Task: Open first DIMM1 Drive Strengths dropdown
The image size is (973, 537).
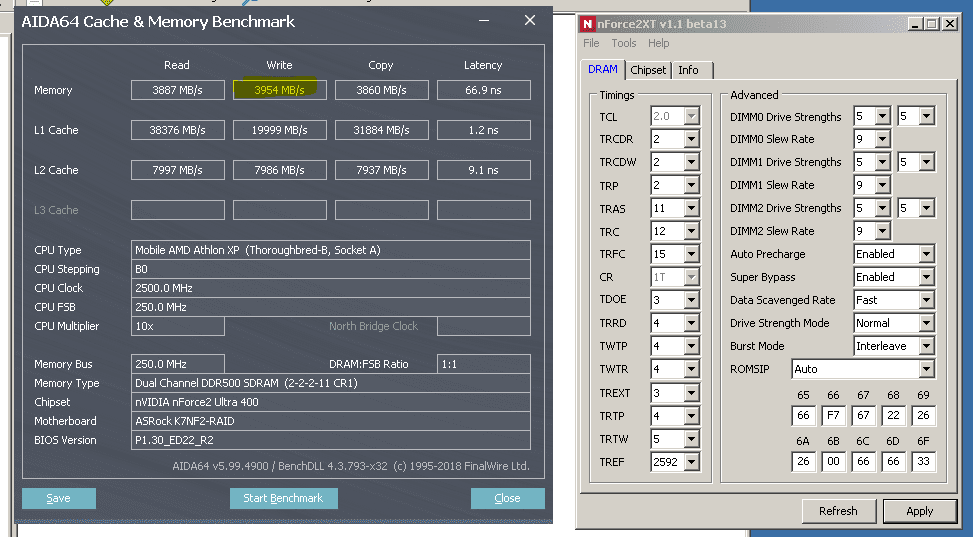Action: [883, 162]
